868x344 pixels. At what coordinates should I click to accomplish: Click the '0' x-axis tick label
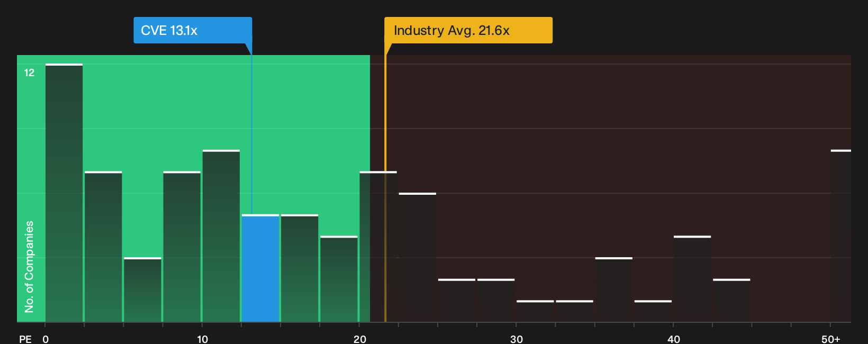click(x=46, y=339)
